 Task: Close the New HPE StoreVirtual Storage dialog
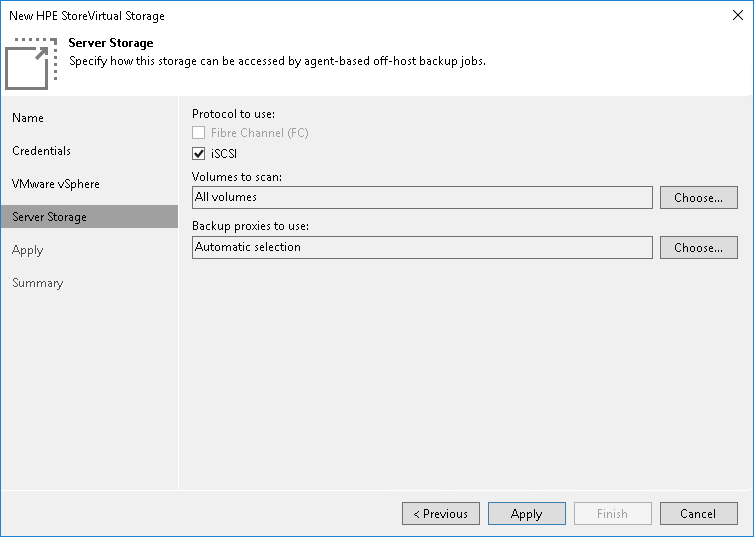pos(736,15)
